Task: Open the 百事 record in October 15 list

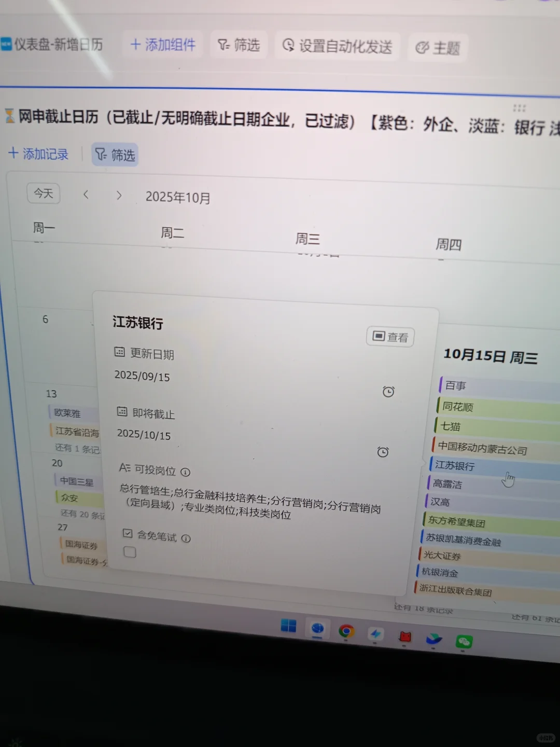Action: coord(499,388)
